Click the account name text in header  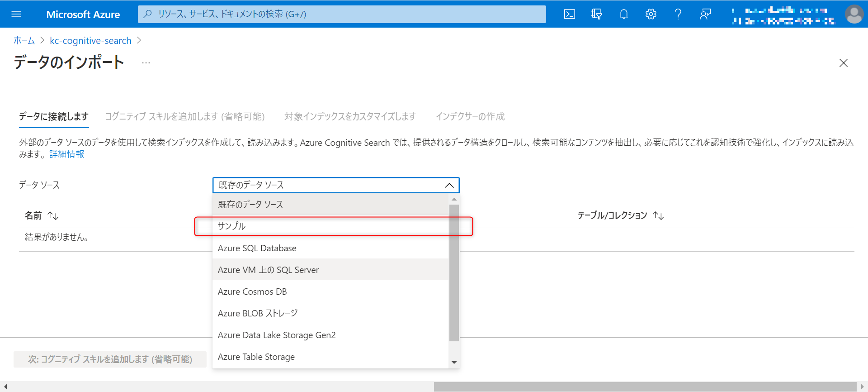783,15
